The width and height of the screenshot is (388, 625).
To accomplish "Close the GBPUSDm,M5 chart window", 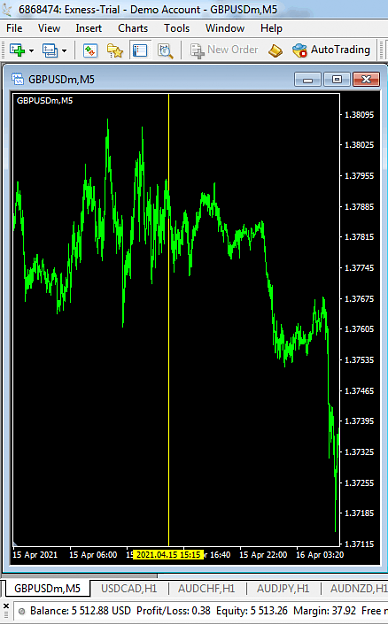I will click(366, 80).
